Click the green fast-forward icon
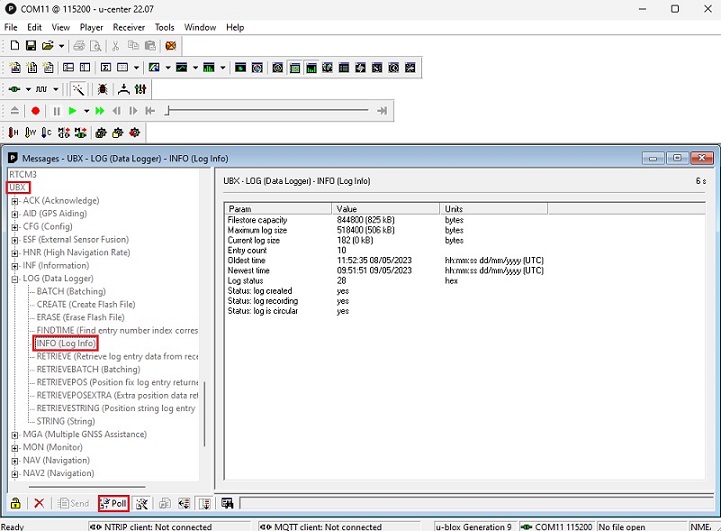721x531 pixels. 100,111
